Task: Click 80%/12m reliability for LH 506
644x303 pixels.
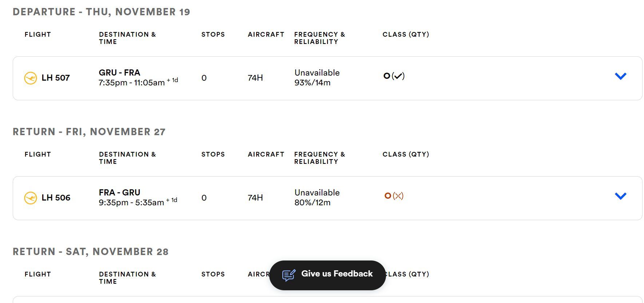Action: [313, 203]
